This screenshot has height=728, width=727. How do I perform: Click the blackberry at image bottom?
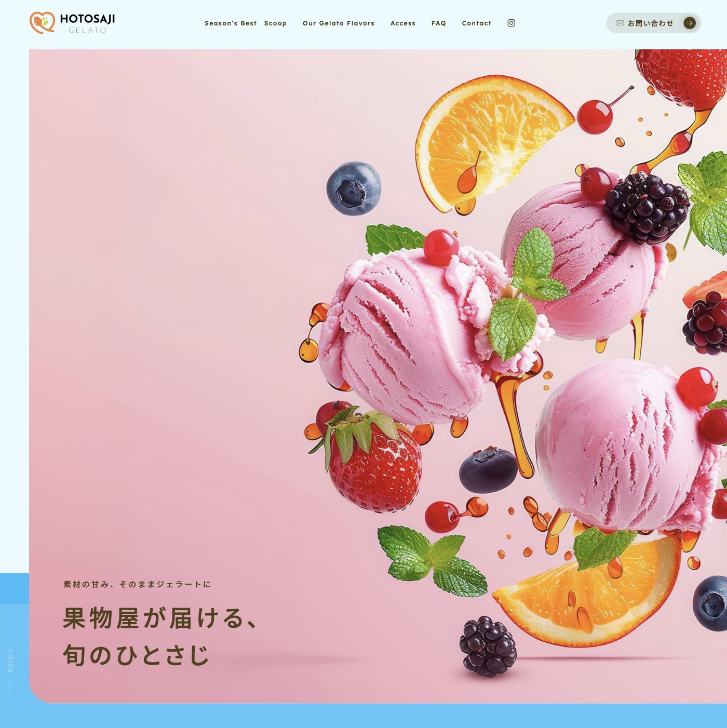click(x=488, y=646)
